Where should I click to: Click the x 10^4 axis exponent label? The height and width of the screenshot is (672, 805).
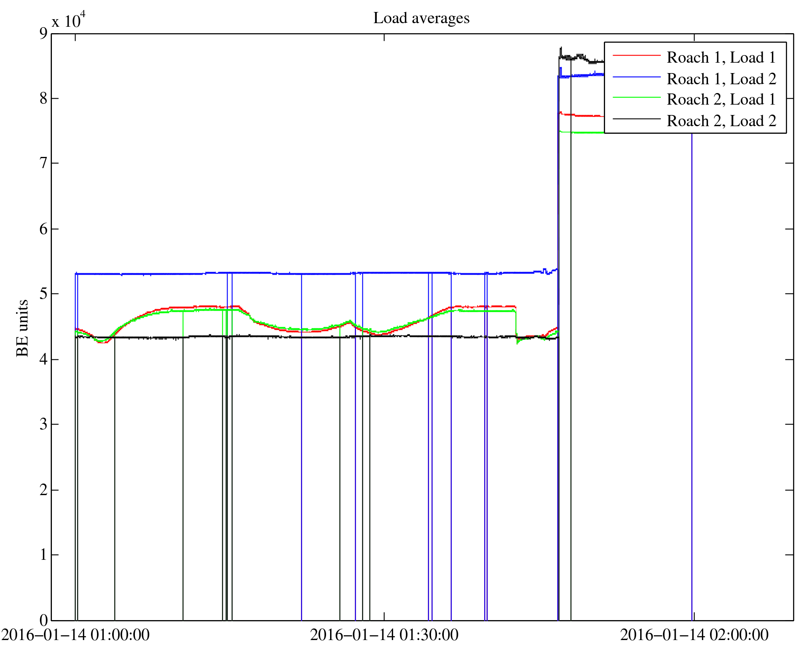pos(69,19)
